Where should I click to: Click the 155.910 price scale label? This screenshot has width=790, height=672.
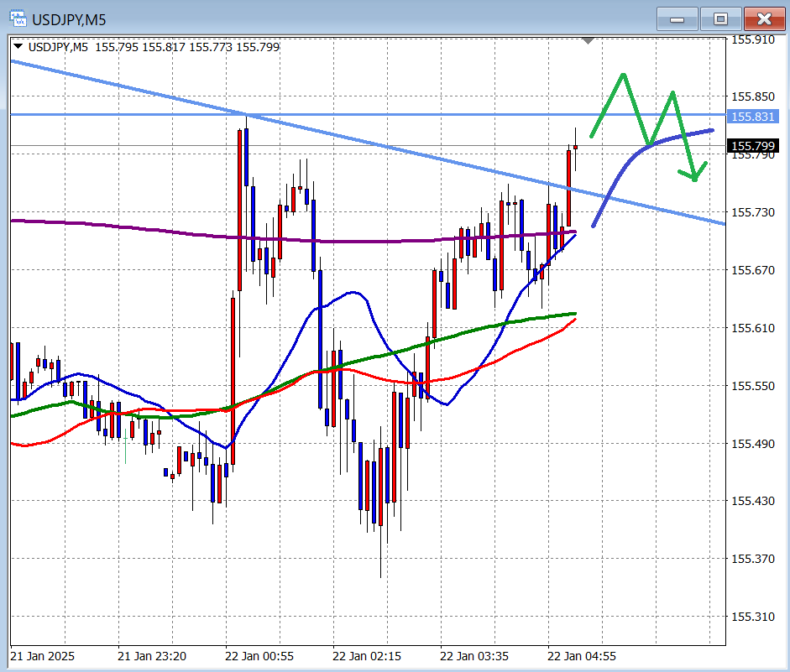pyautogui.click(x=752, y=39)
